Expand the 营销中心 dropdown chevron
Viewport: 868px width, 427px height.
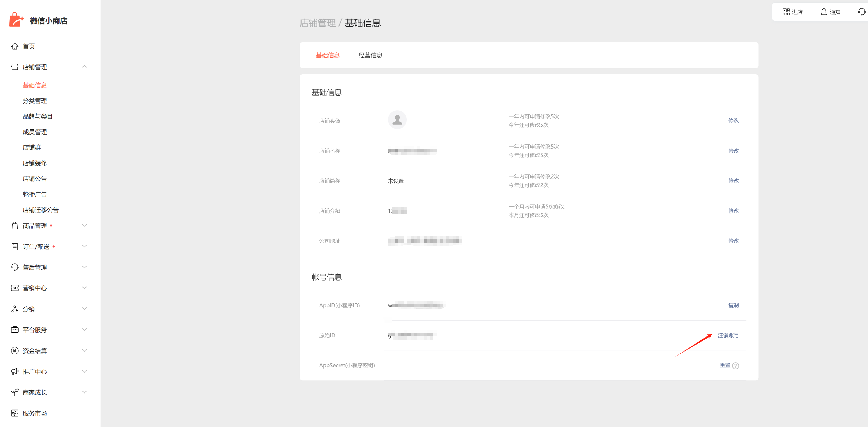84,288
